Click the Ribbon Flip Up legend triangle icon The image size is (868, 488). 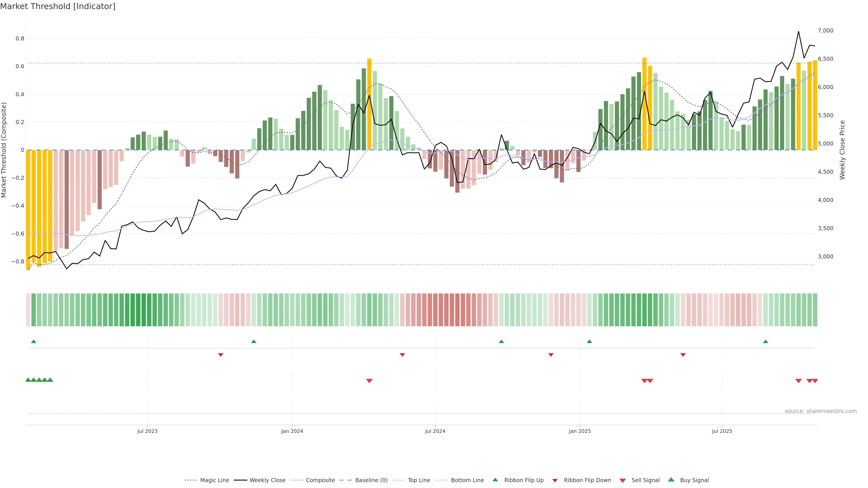pyautogui.click(x=495, y=480)
